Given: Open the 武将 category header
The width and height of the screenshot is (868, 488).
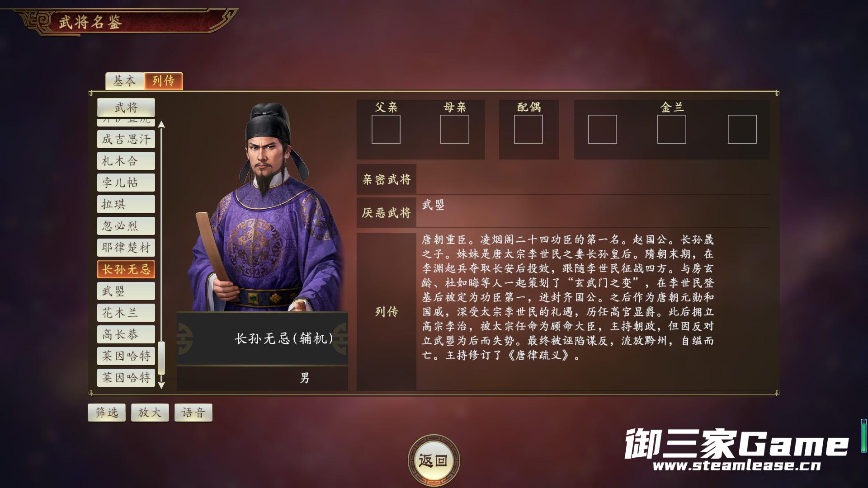Looking at the screenshot, I should click(x=126, y=108).
